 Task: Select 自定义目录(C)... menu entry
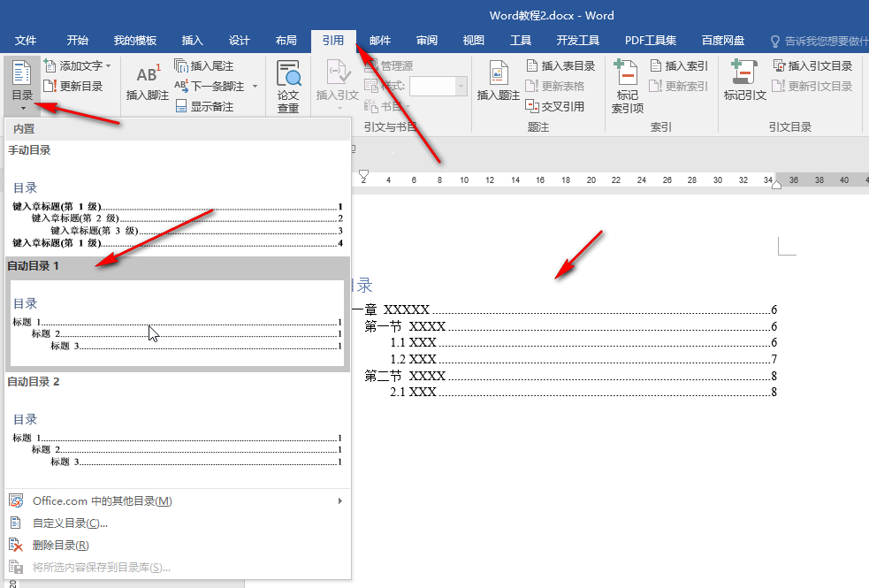[178, 523]
